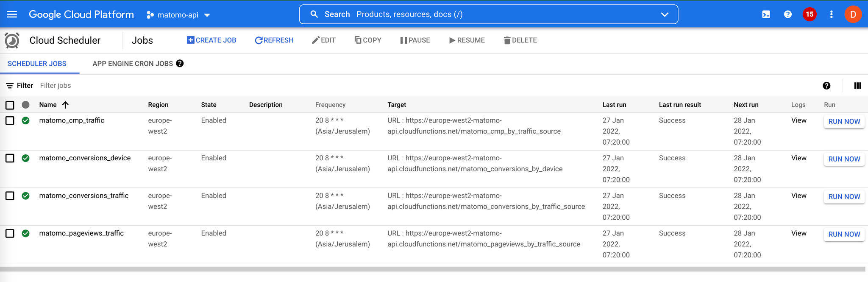Select the matomo_conversions_traffic row checkbox

pos(10,196)
